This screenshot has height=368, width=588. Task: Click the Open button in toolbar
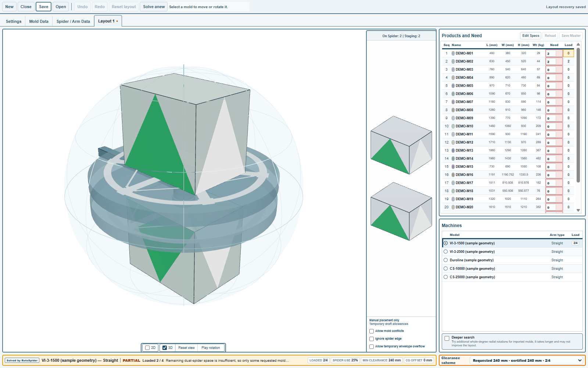(x=61, y=7)
